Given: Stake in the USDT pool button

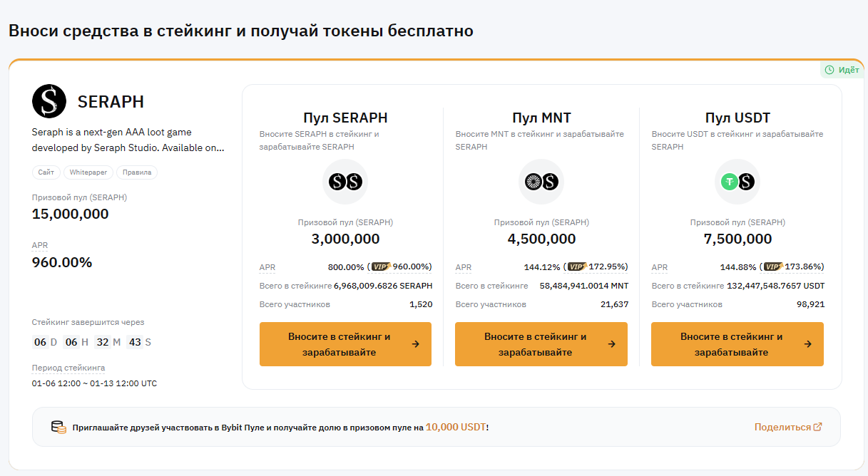Looking at the screenshot, I should pos(737,344).
